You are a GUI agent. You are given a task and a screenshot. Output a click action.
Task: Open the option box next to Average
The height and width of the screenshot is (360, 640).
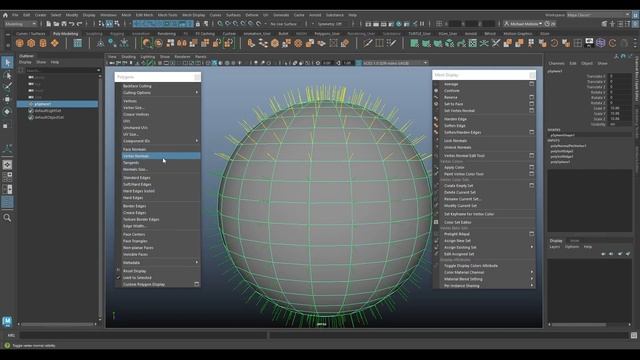[531, 84]
